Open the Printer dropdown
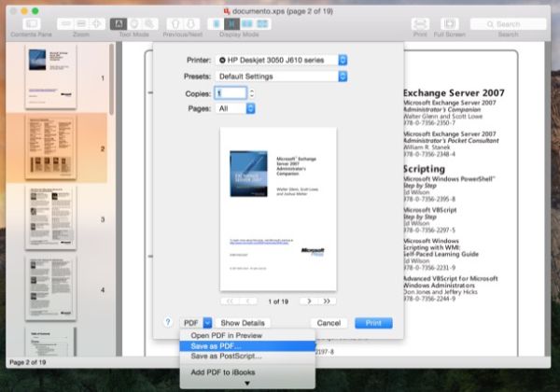Image resolution: width=560 pixels, height=392 pixels. (x=281, y=60)
